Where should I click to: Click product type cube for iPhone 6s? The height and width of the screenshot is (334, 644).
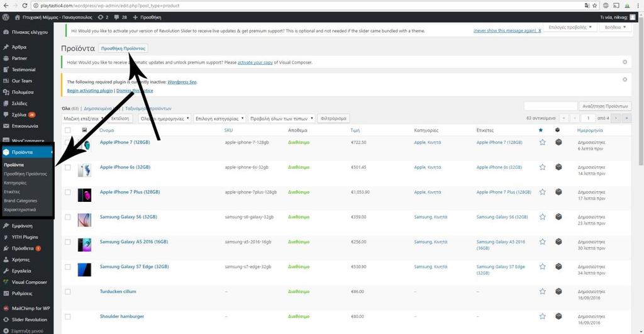(x=558, y=167)
